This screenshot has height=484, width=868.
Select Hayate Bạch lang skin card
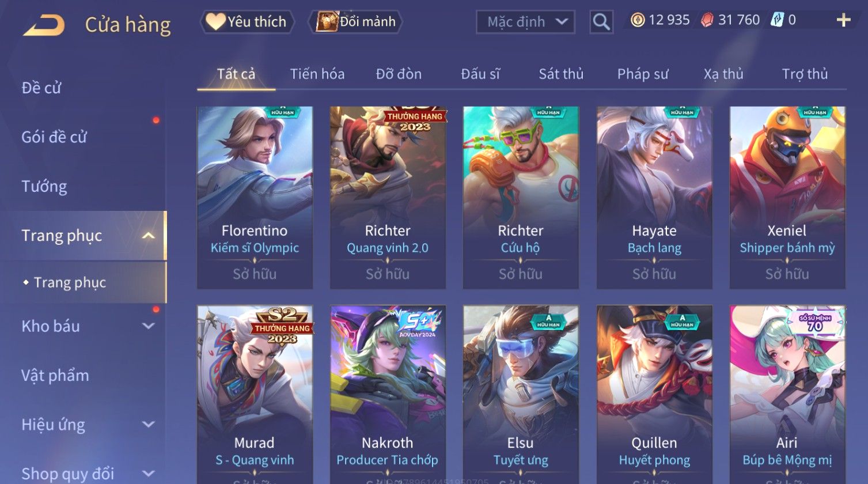pyautogui.click(x=654, y=198)
